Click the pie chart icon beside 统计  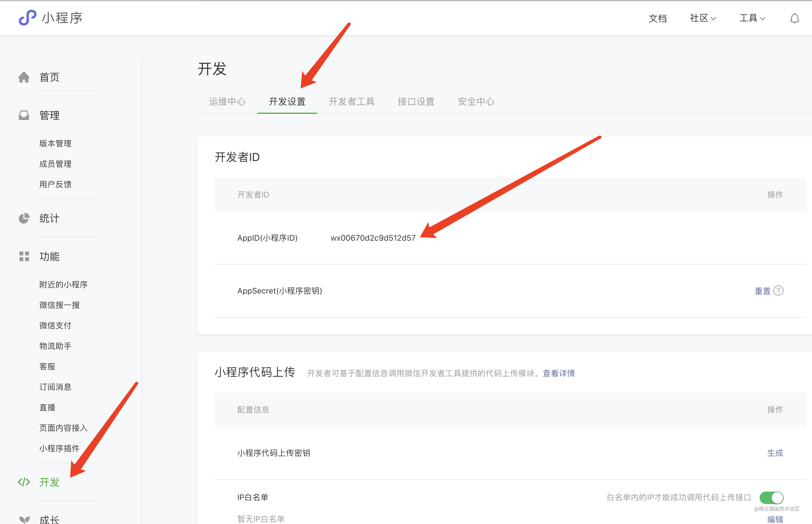[x=24, y=218]
